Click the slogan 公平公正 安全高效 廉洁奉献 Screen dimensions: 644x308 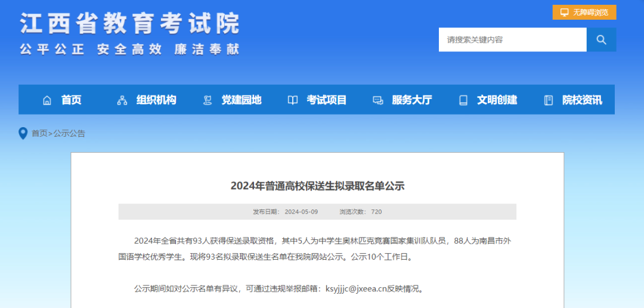pos(129,50)
